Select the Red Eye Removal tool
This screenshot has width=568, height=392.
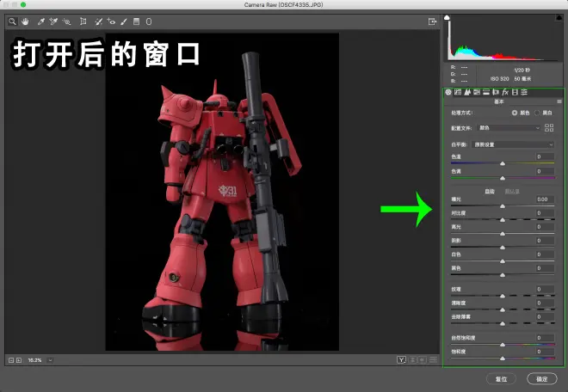111,21
